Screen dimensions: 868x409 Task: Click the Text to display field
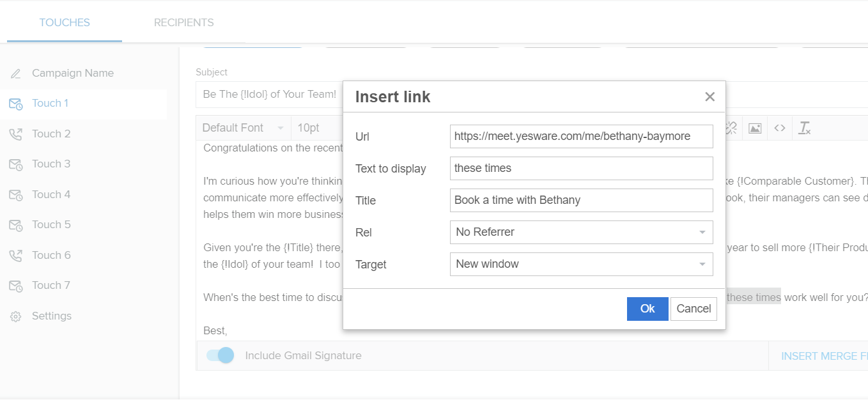click(x=581, y=168)
